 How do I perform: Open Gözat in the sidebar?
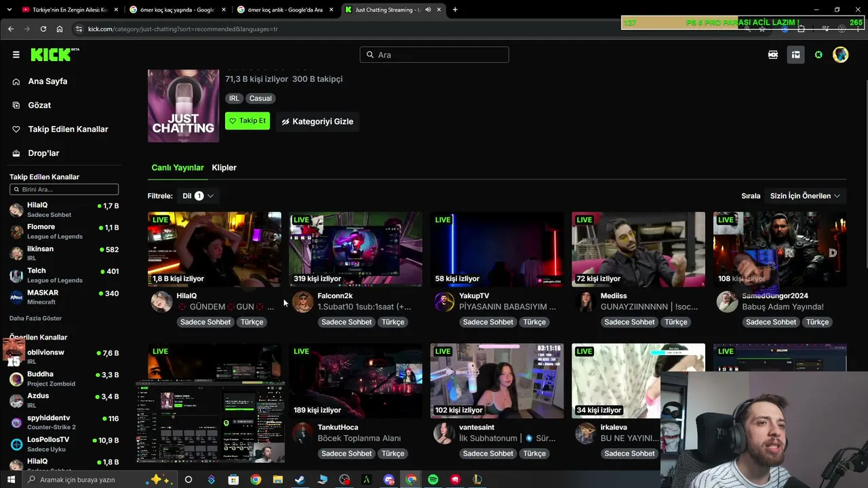[39, 105]
